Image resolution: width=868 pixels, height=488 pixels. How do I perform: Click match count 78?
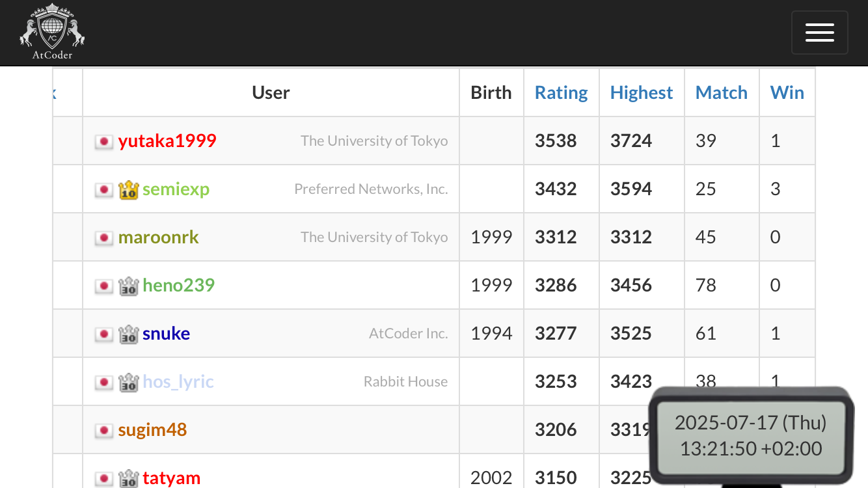[706, 285]
